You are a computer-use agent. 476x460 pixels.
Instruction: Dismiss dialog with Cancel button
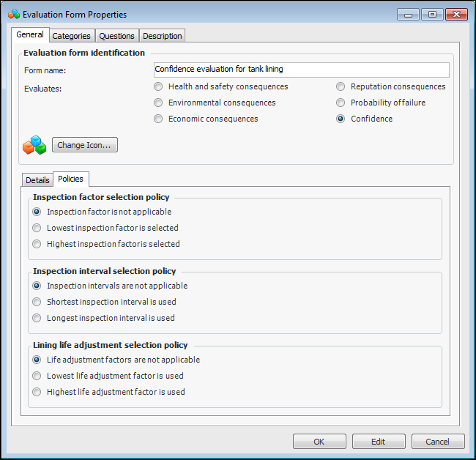437,442
